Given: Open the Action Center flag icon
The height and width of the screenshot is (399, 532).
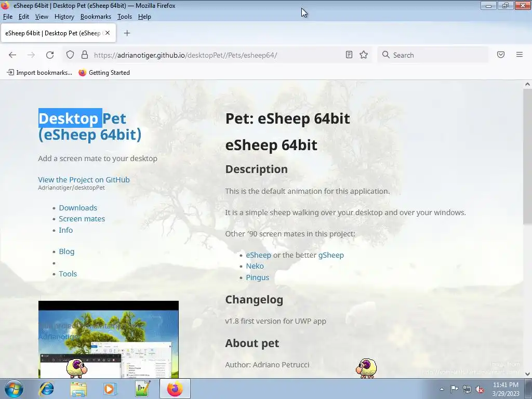Looking at the screenshot, I should pyautogui.click(x=454, y=389).
